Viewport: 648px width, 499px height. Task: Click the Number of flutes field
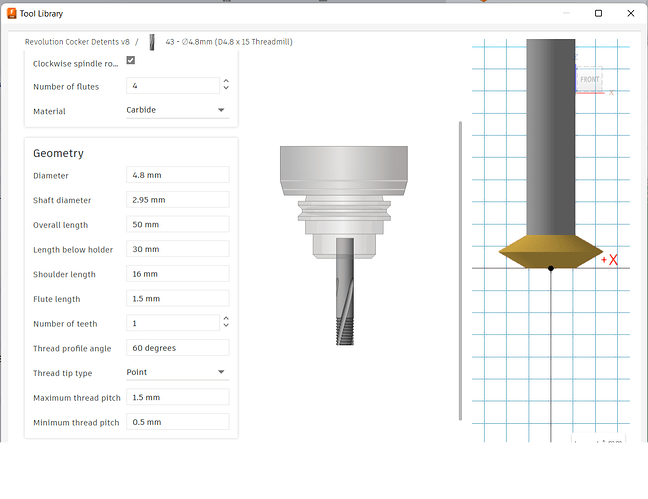click(173, 86)
